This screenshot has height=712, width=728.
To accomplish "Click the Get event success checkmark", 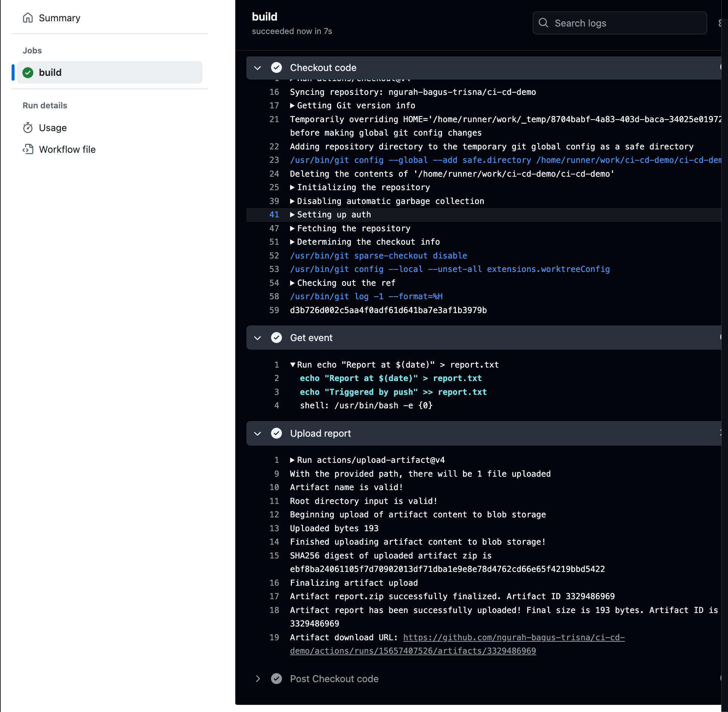I will tap(276, 338).
